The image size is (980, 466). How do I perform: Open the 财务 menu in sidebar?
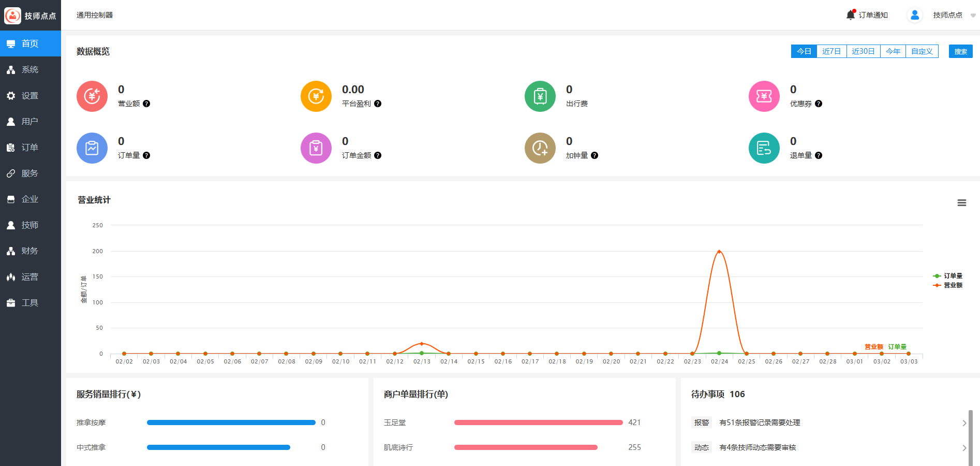(x=30, y=251)
